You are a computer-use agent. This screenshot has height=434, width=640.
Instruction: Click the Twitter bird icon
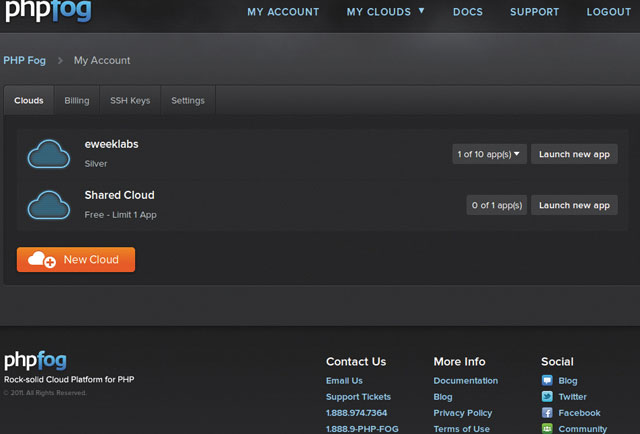pyautogui.click(x=547, y=396)
